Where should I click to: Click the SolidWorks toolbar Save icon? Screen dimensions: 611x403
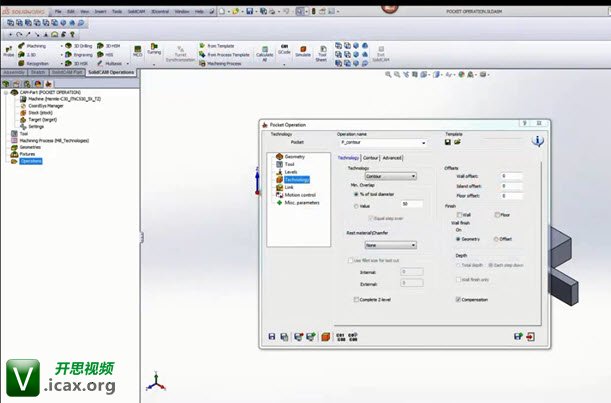pos(250,11)
